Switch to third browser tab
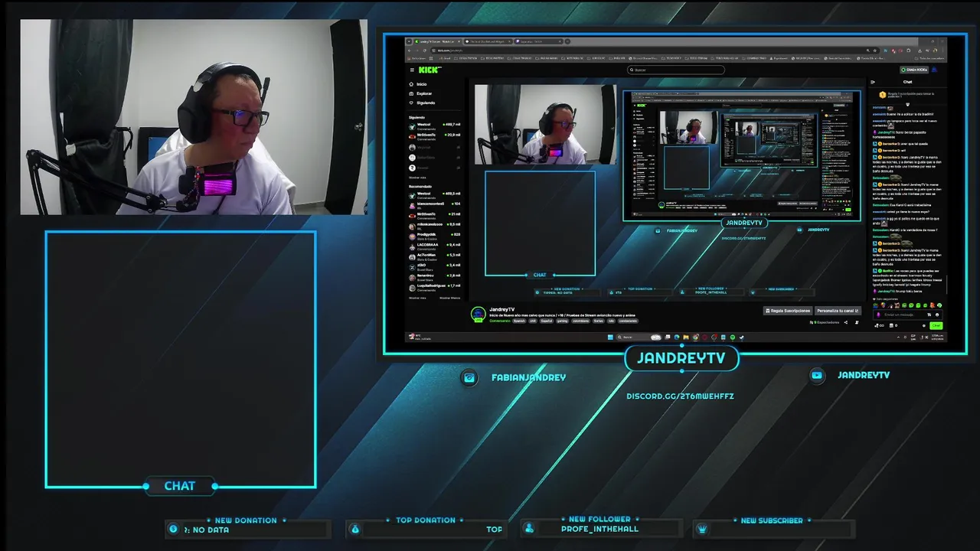Image resolution: width=980 pixels, height=551 pixels. [x=537, y=41]
